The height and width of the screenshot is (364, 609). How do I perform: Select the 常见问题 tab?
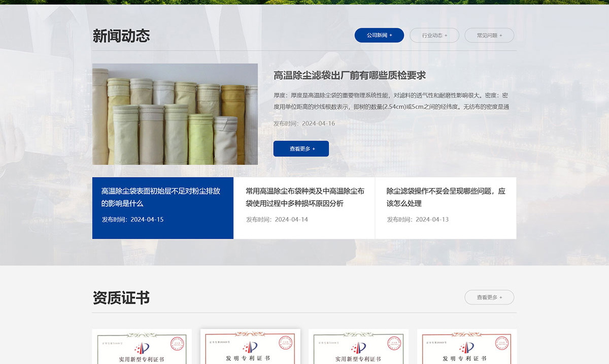click(x=489, y=35)
